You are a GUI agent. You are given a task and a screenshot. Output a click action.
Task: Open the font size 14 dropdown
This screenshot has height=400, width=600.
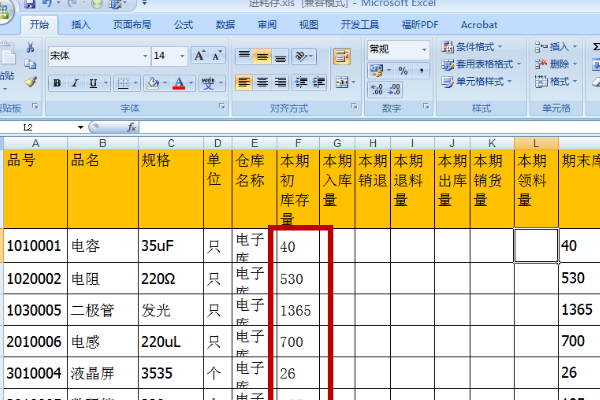[x=182, y=56]
